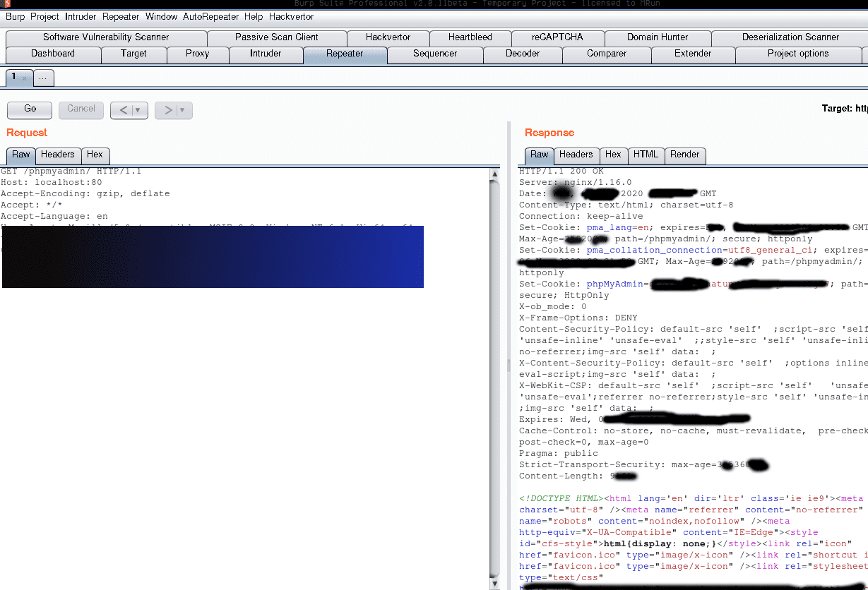Switch response to HTML view
Screen dimensions: 868x590
646,155
